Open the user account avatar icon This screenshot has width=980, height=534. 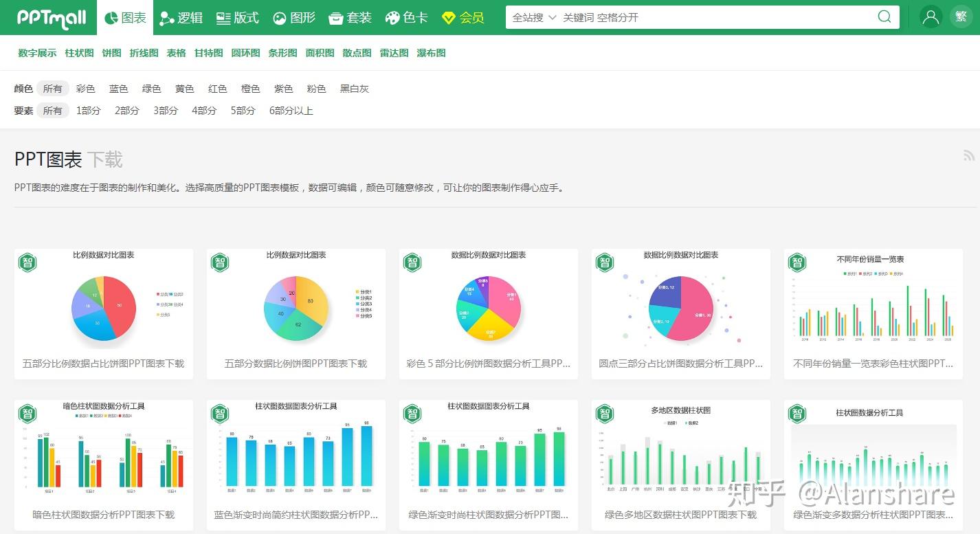[931, 17]
